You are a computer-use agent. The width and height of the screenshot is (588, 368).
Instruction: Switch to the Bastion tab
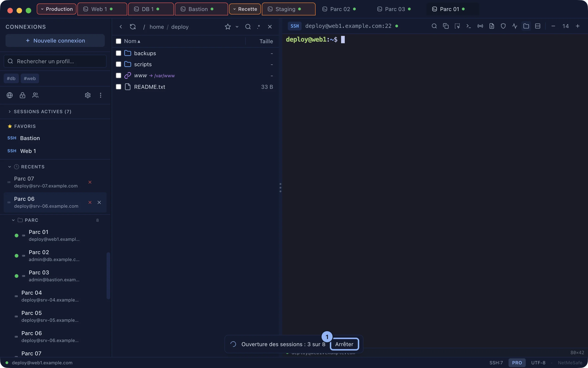click(201, 9)
